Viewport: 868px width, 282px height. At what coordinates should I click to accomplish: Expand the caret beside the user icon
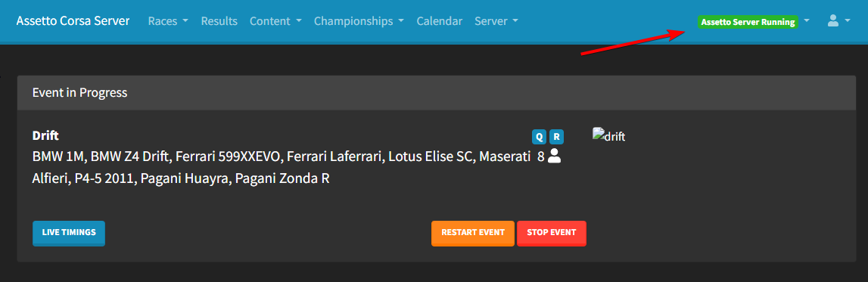[848, 21]
